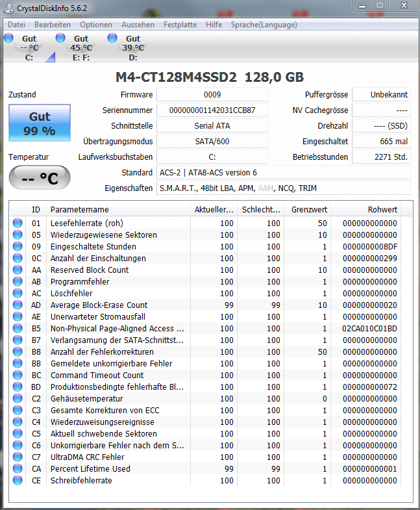Click status icon for Anzahl der Einschaltungen

pos(18,259)
